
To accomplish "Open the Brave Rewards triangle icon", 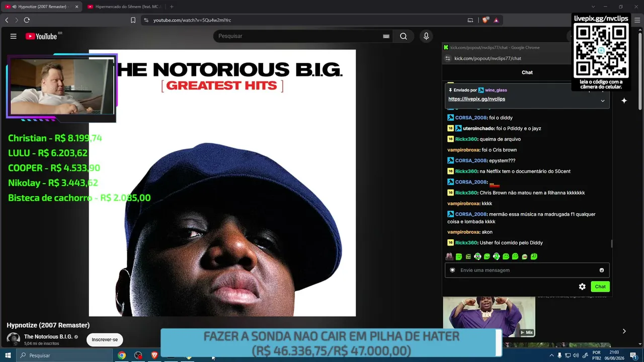I will pyautogui.click(x=496, y=20).
